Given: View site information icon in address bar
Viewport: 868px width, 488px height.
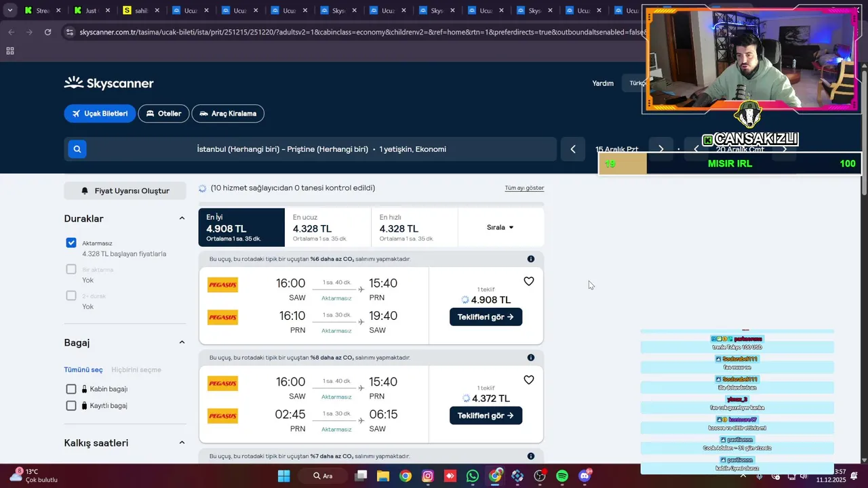Looking at the screenshot, I should pos(69,32).
